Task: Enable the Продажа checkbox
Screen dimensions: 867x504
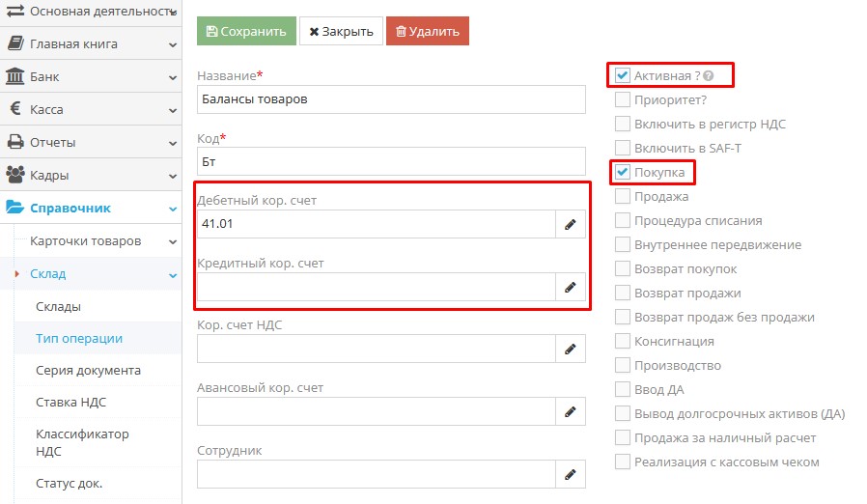Action: click(x=623, y=196)
